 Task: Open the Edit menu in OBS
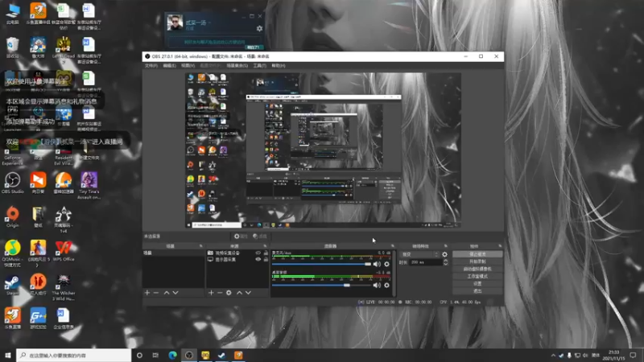point(169,66)
